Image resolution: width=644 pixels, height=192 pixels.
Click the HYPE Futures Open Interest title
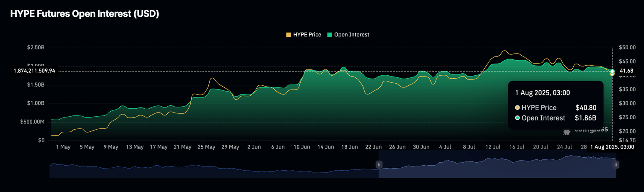tap(84, 14)
